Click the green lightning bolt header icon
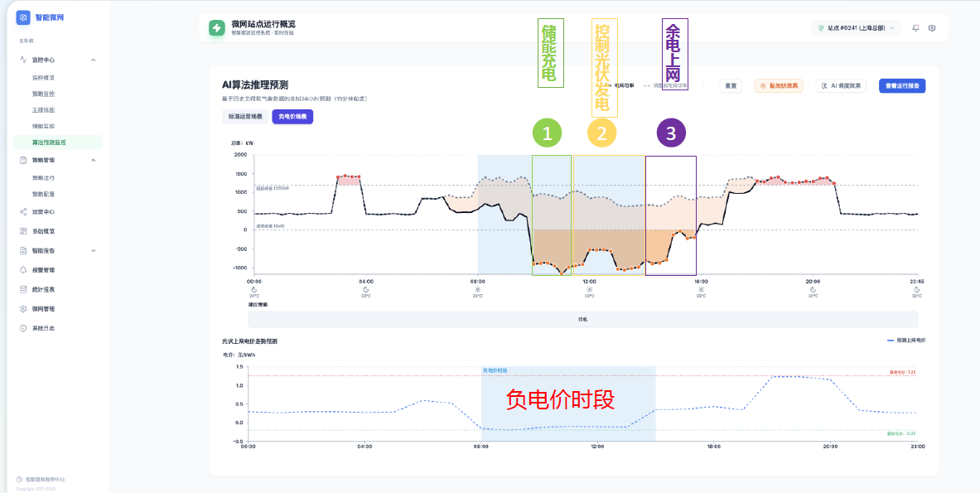The height and width of the screenshot is (493, 980). click(217, 27)
